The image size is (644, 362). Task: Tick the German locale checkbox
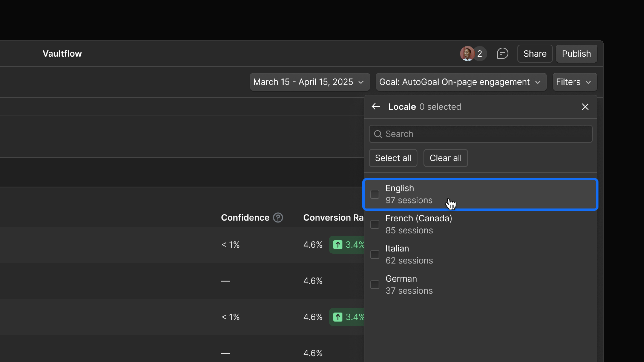[375, 285]
